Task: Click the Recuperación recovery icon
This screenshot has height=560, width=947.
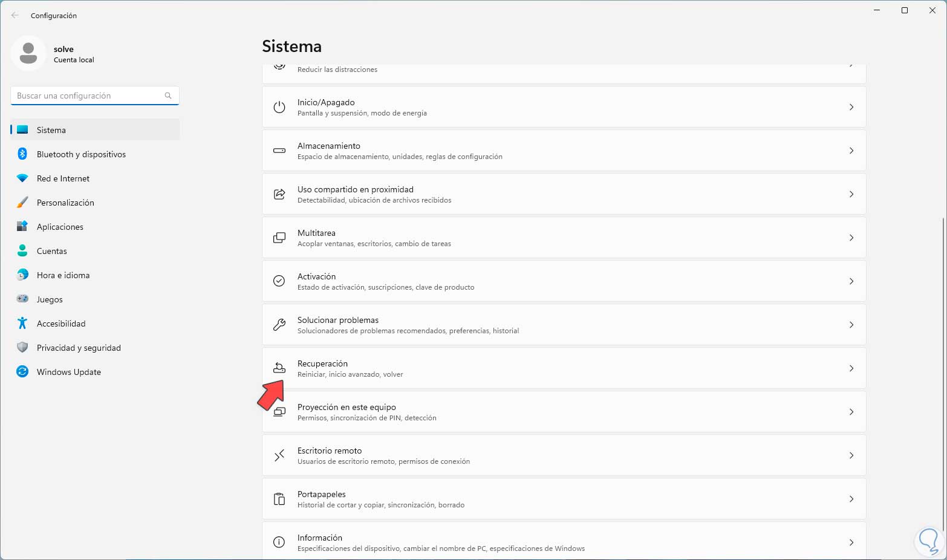Action: pyautogui.click(x=279, y=368)
